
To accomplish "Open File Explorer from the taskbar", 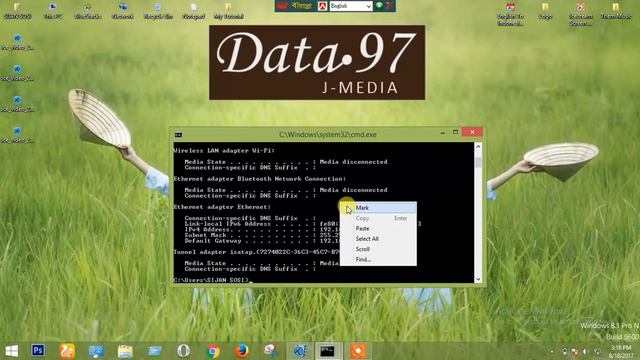I will (125, 351).
